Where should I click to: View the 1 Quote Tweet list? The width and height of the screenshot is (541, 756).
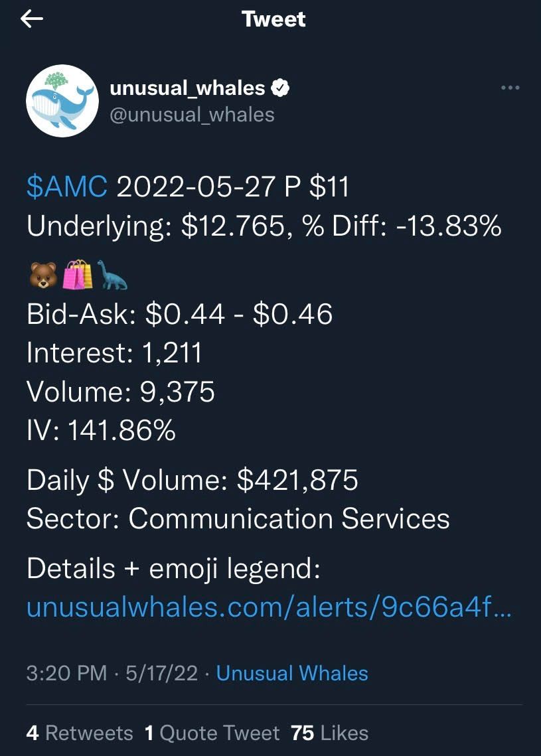[212, 733]
